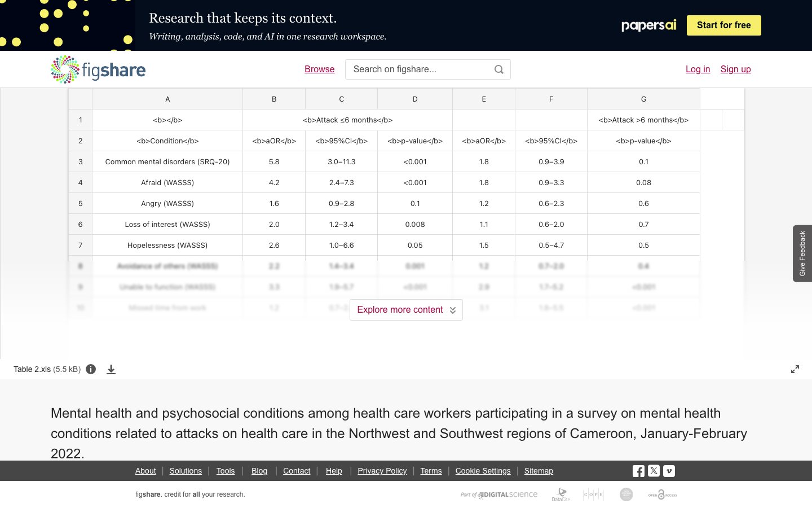Click cell 'Afraid (WASSS)'
Screen dimensions: 812x508
pyautogui.click(x=167, y=182)
